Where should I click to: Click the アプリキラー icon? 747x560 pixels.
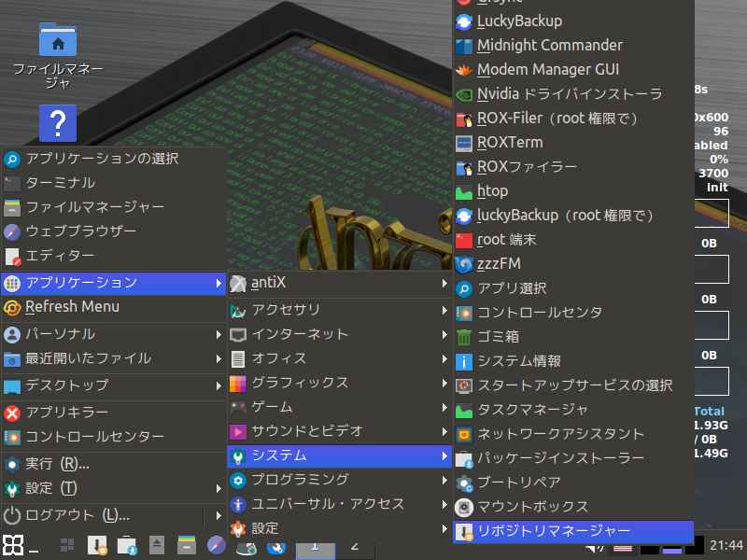click(x=12, y=413)
